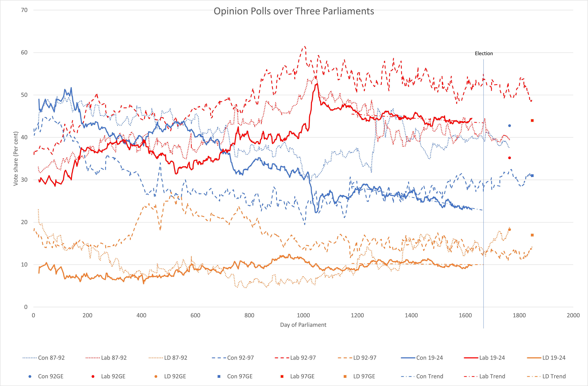Click the orange LD 97GE data point on chart

point(532,235)
